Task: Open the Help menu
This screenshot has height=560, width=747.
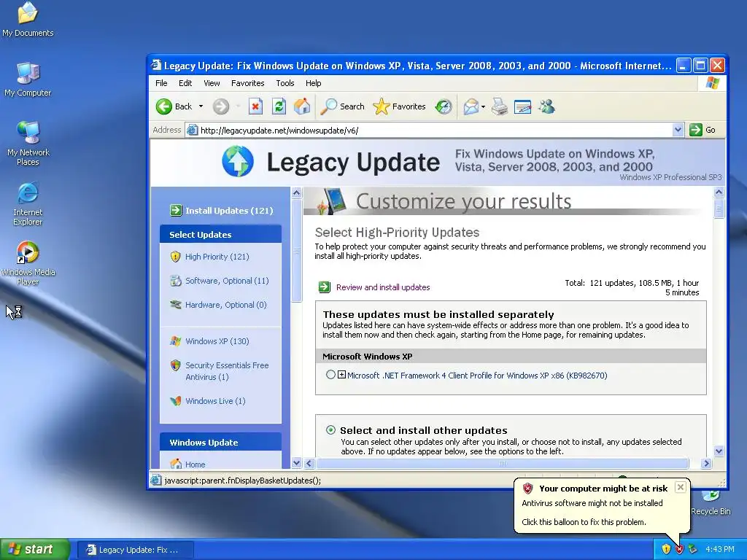Action: click(x=313, y=83)
